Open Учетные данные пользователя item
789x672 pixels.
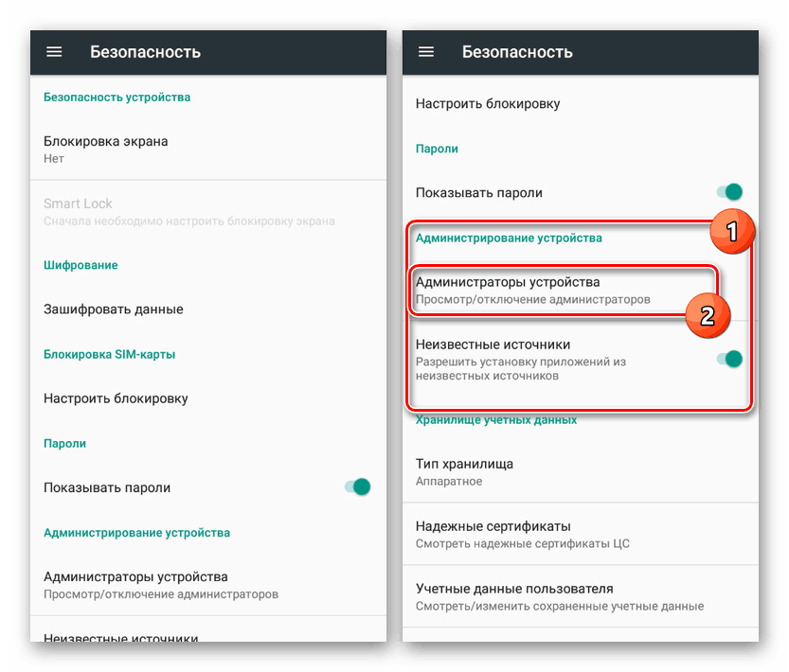[x=514, y=596]
